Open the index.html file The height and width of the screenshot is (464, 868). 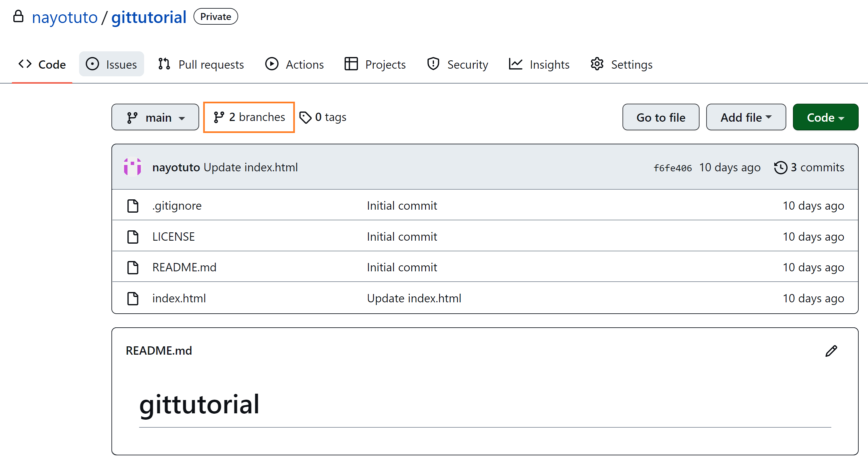[x=179, y=298]
